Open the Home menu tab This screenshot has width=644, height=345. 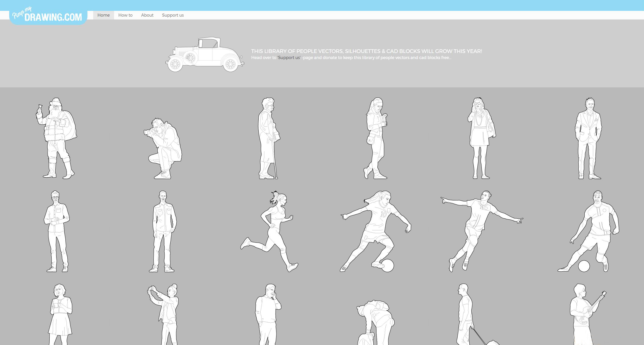104,15
